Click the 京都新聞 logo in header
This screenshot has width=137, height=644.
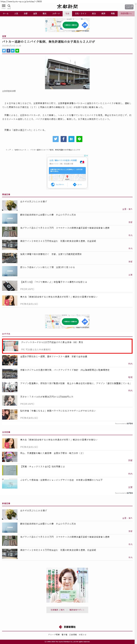(67, 6)
